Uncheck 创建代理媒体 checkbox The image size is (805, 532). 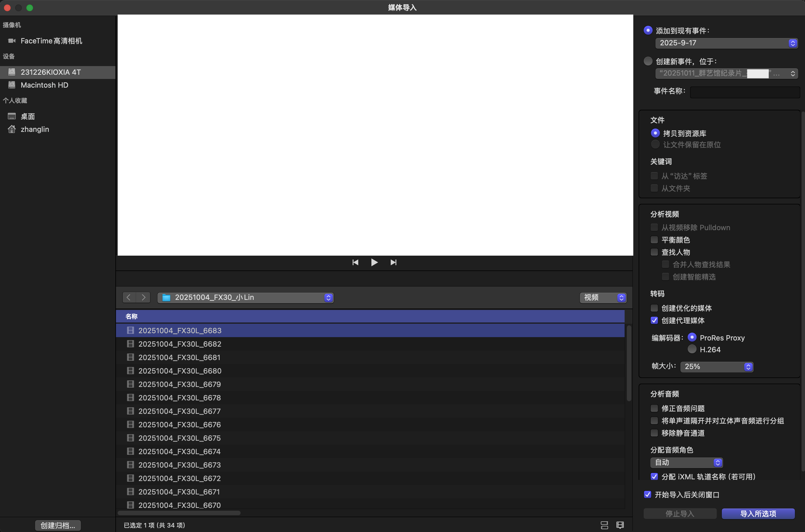click(x=654, y=320)
